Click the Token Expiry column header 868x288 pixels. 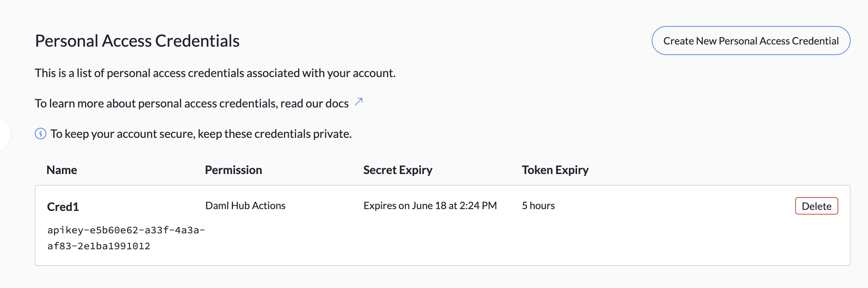[x=555, y=170]
